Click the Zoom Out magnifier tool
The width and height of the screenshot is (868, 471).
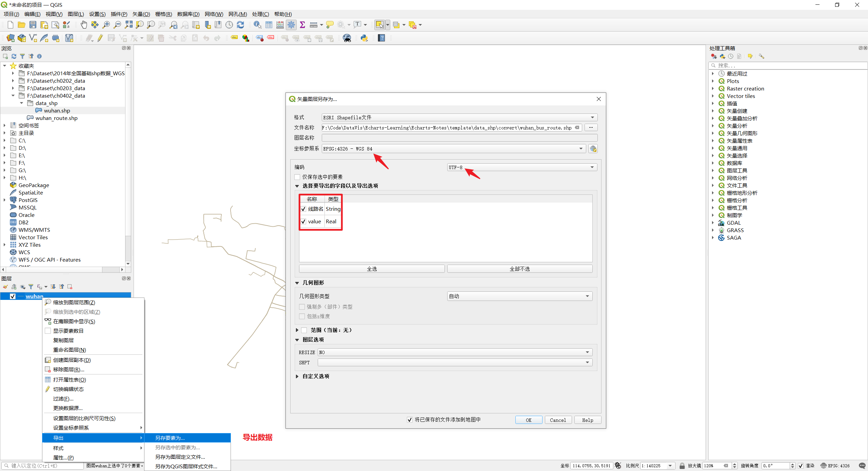click(x=117, y=25)
